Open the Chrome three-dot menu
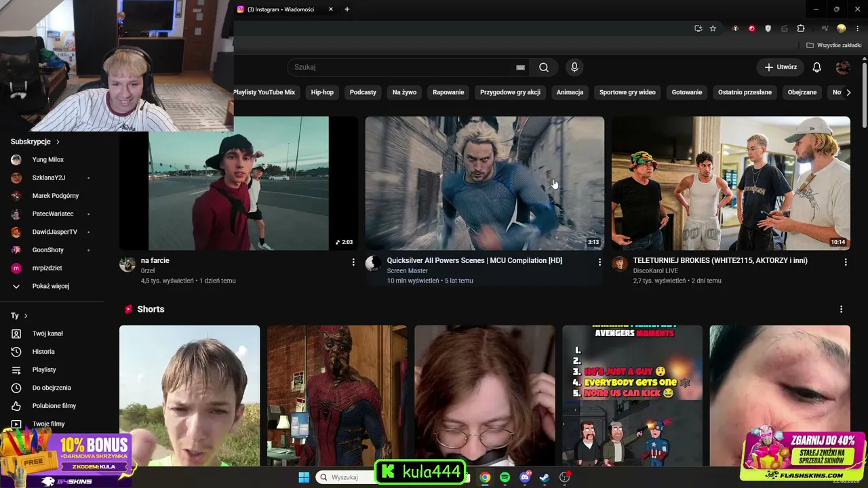 tap(856, 28)
